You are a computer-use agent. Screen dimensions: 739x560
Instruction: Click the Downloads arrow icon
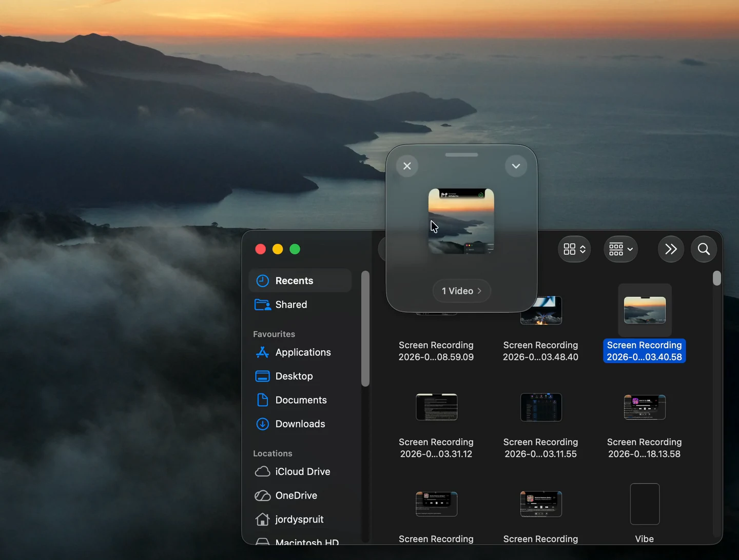point(262,424)
